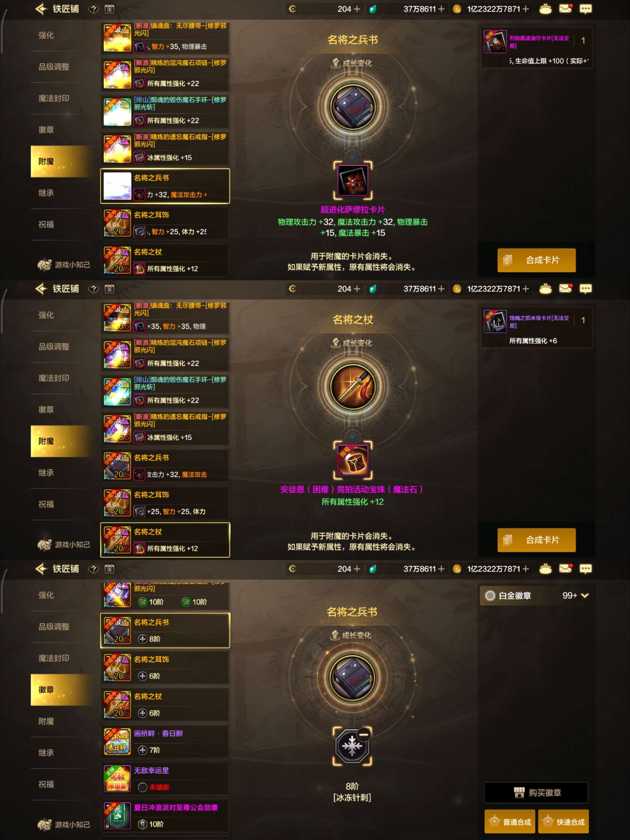This screenshot has width=630, height=840.
Task: Click the 快速合成 button
Action: 564,822
